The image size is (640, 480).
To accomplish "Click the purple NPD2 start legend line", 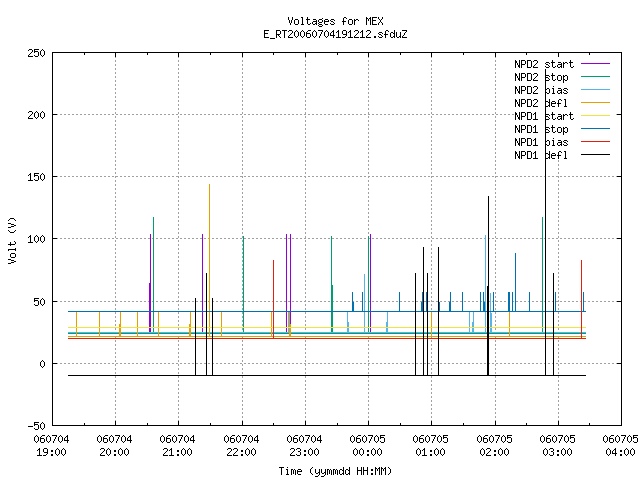I will click(596, 64).
